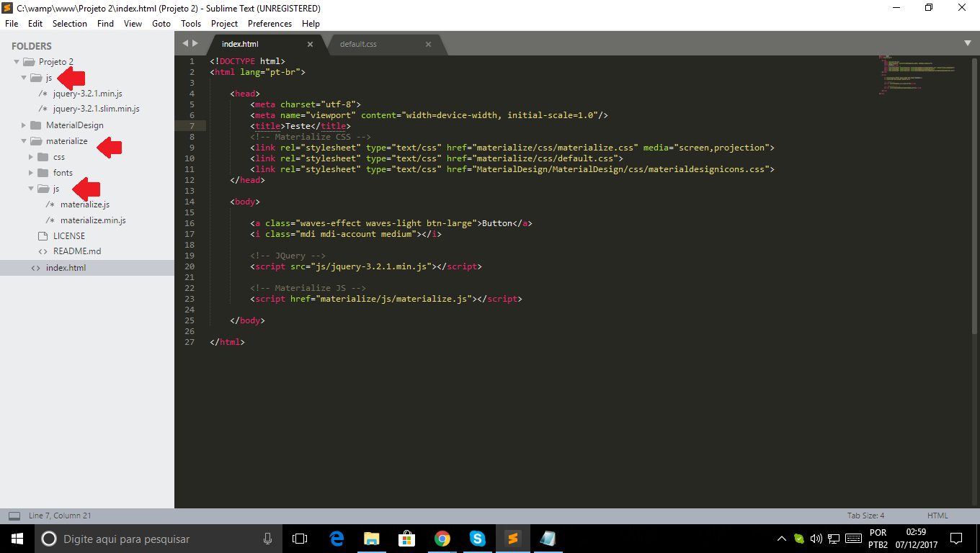Collapse the js folder inside materialize

[x=30, y=189]
